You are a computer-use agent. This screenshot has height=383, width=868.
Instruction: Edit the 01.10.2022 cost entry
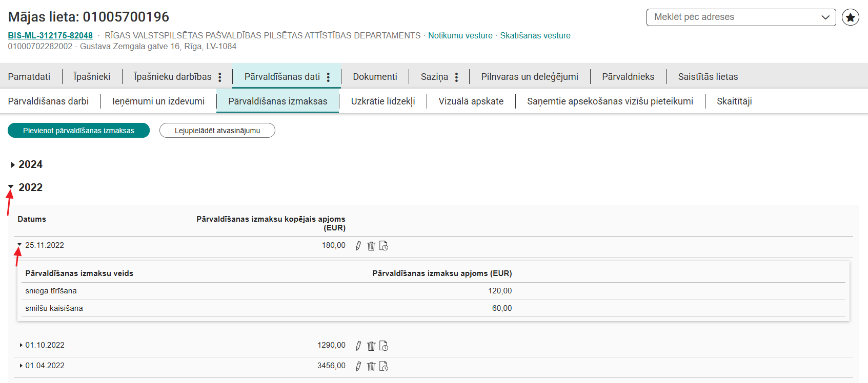(x=358, y=346)
